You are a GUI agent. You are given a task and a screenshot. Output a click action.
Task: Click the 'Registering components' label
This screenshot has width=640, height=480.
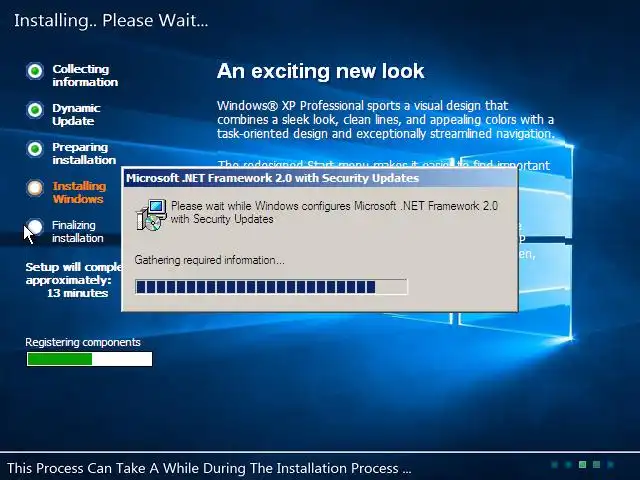(x=83, y=342)
